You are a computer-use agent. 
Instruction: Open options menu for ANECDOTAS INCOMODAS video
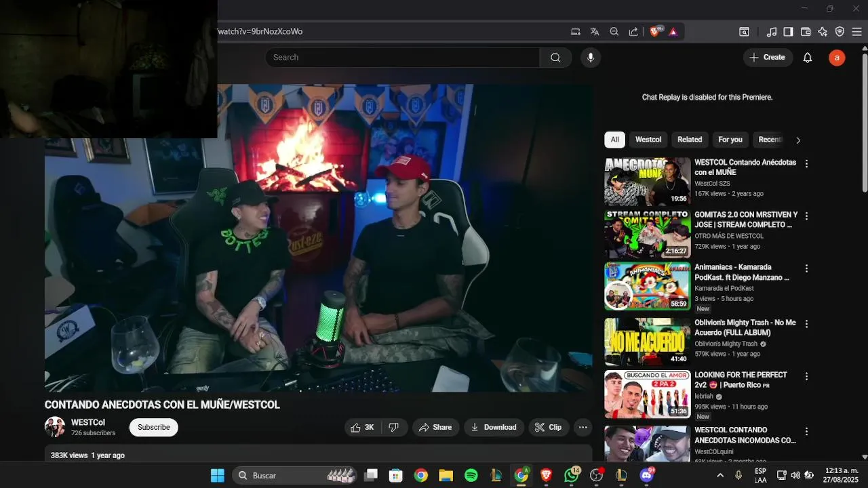pos(806,431)
